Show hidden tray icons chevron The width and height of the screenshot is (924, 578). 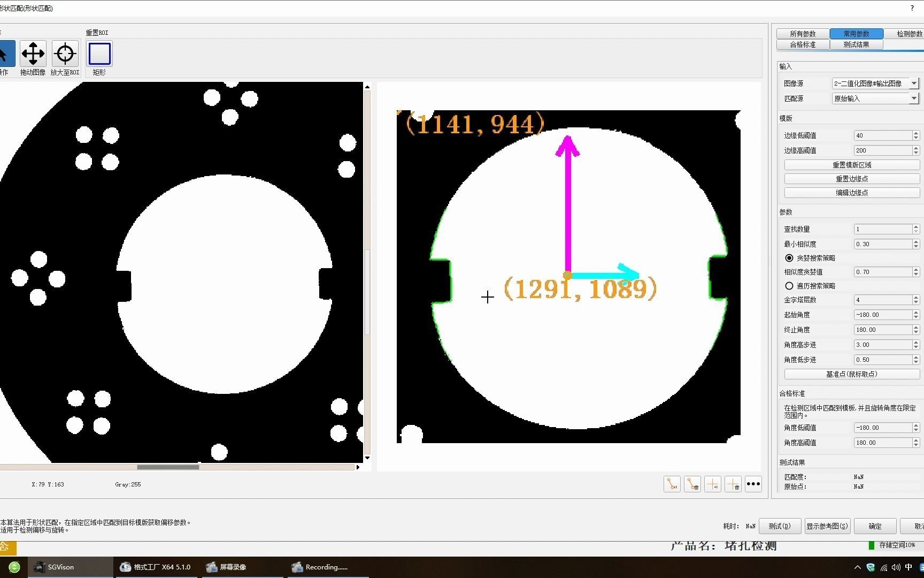(x=858, y=567)
